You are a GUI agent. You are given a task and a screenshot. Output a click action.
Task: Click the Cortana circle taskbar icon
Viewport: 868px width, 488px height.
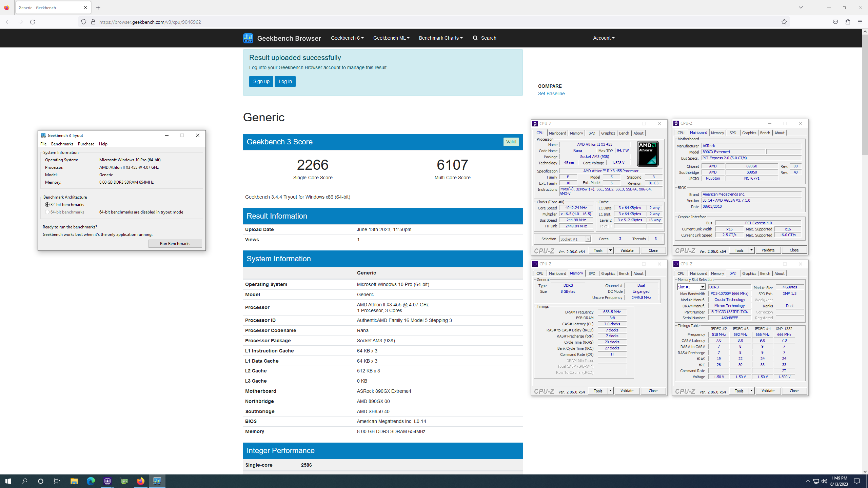[41, 481]
